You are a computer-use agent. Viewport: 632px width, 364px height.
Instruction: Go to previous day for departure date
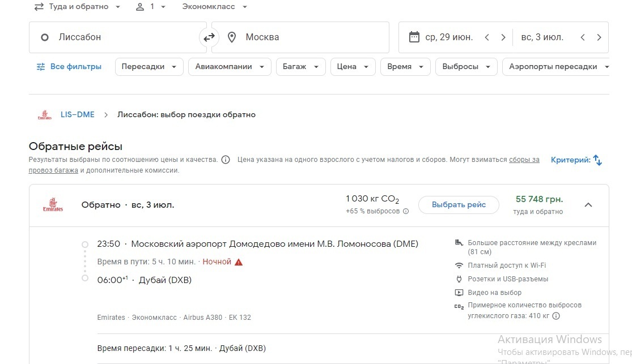487,37
